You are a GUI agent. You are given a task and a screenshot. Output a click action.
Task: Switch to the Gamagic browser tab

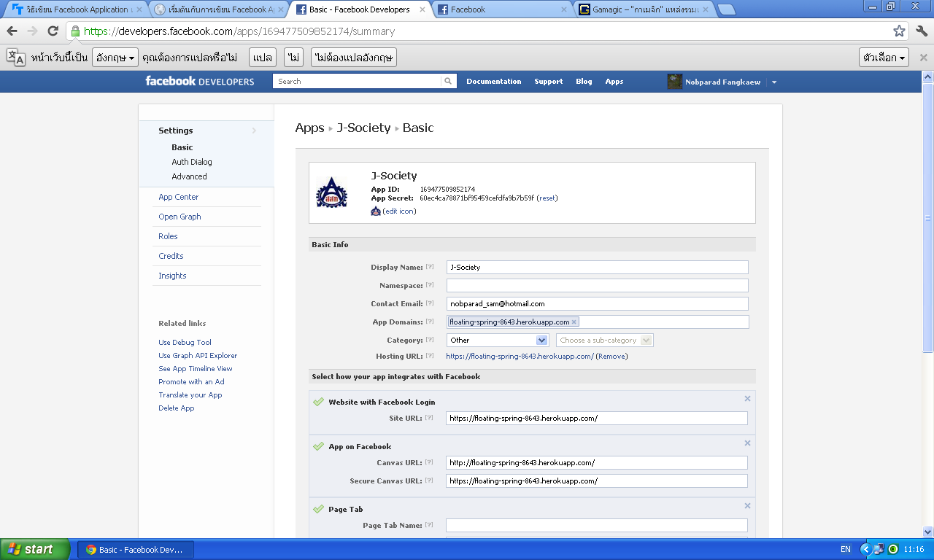coord(642,9)
